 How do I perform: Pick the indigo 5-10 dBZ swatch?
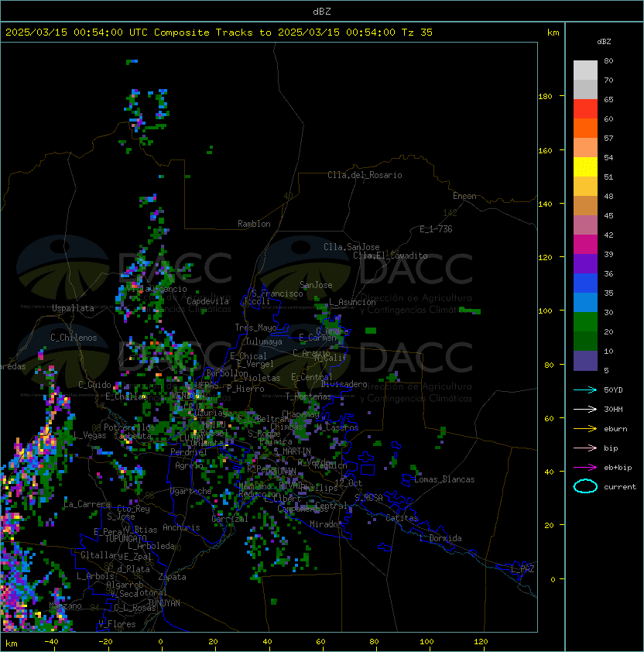(585, 361)
